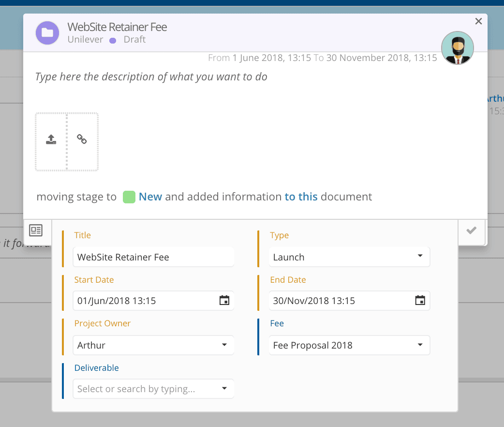Click the bearded user avatar
This screenshot has width=504, height=427.
[x=457, y=48]
